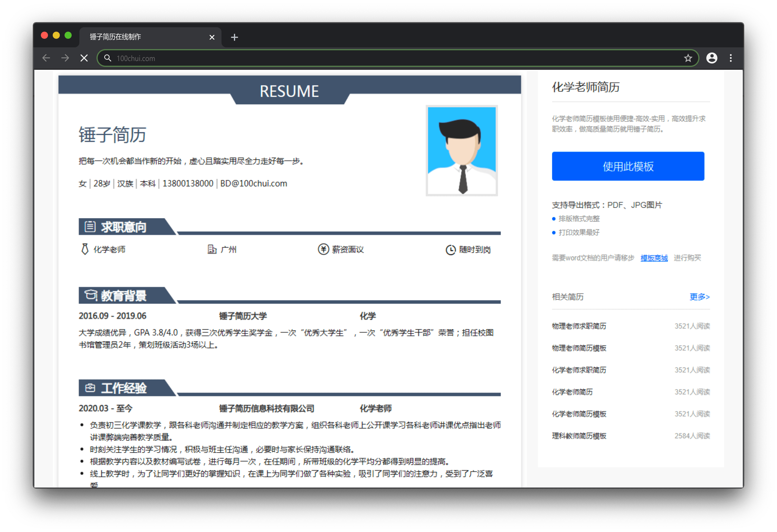Click the 100chui.com address bar
The height and width of the screenshot is (532, 777).
(398, 58)
